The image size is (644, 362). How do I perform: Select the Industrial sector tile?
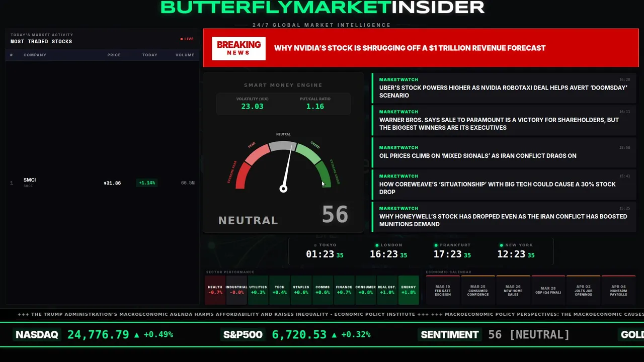[236, 290]
